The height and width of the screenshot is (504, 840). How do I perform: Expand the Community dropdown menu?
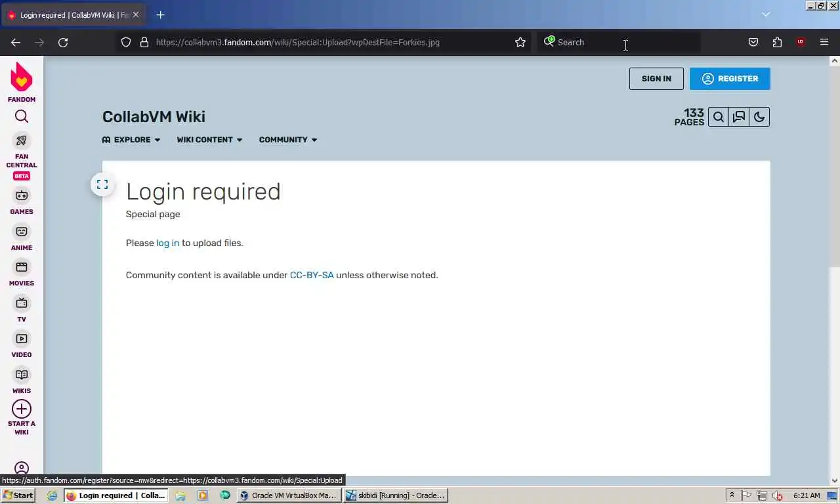(x=288, y=140)
